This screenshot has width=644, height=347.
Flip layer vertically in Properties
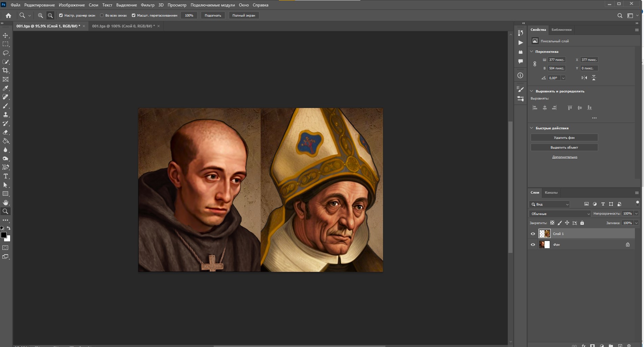coord(594,78)
